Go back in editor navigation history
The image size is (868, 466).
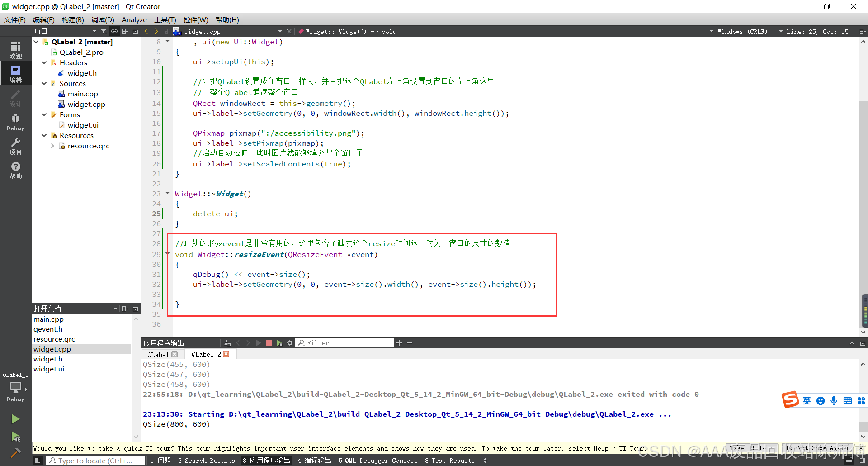[146, 31]
